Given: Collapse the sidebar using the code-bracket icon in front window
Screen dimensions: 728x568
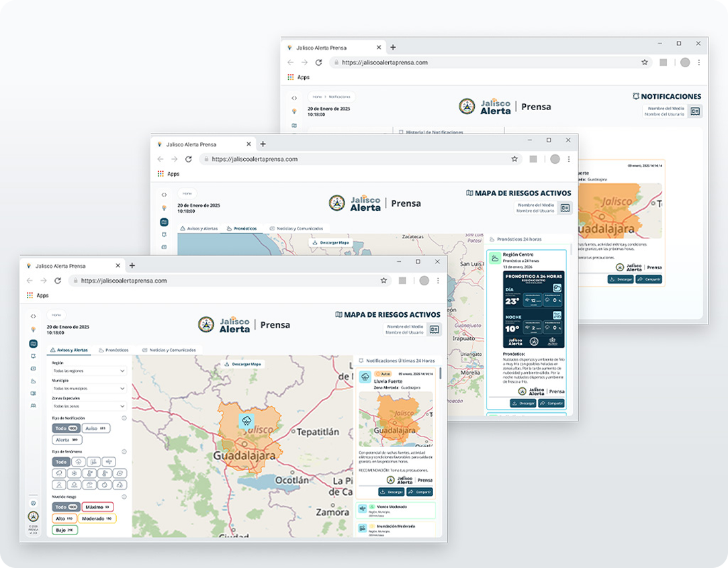Looking at the screenshot, I should [33, 316].
